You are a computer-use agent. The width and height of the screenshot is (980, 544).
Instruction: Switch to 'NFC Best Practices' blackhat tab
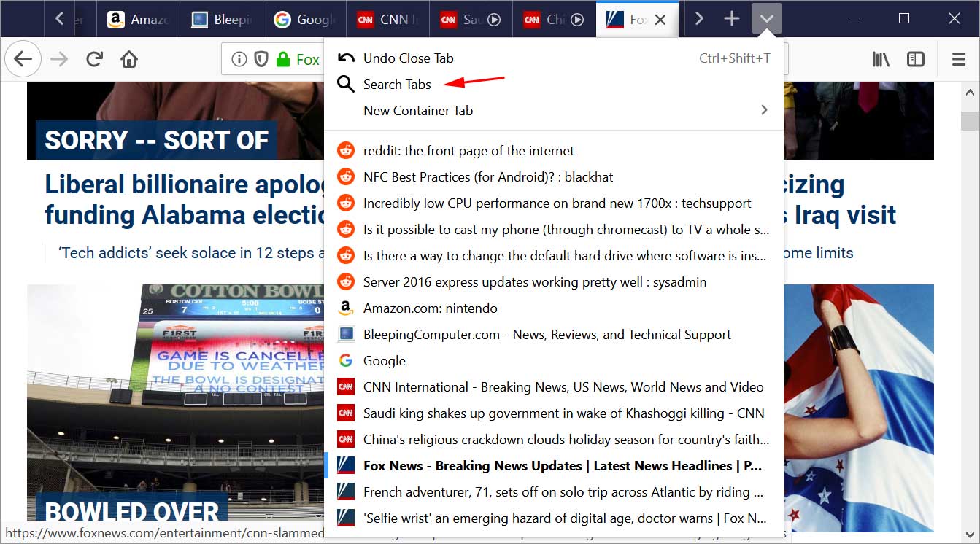click(554, 177)
